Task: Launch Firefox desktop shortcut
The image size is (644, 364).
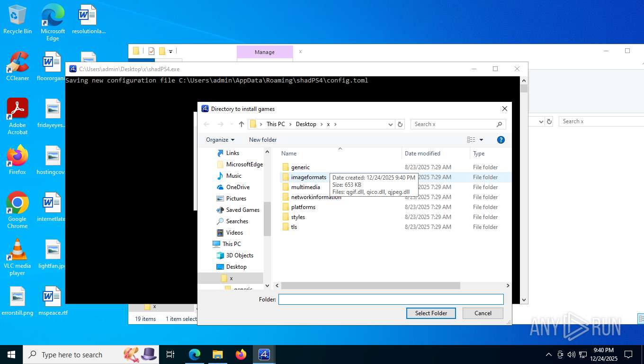Action: [18, 160]
